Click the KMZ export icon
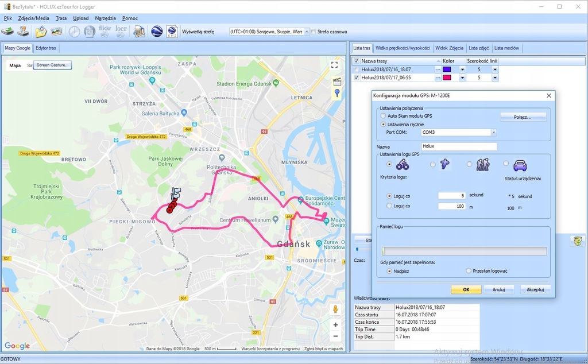This screenshot has height=364, width=588. coord(172,32)
